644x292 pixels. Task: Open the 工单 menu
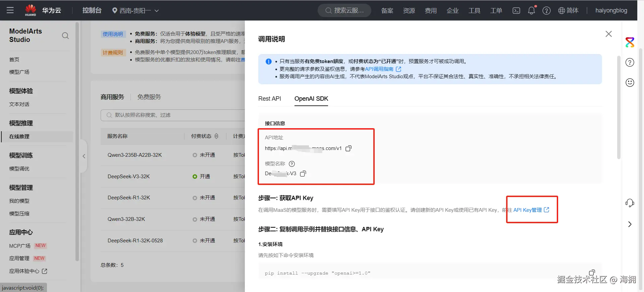496,10
